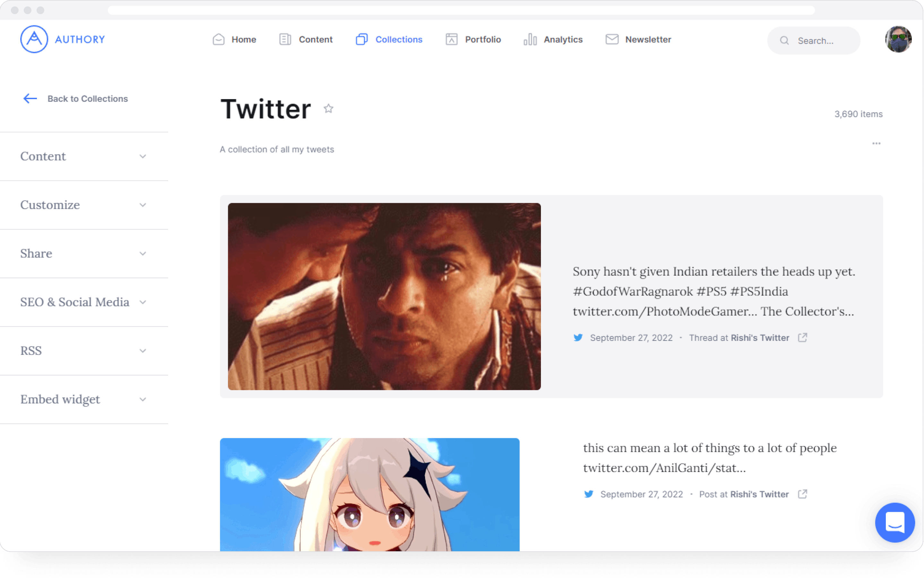Open AnilGanti post external link icon
This screenshot has width=924, height=584.
click(802, 494)
